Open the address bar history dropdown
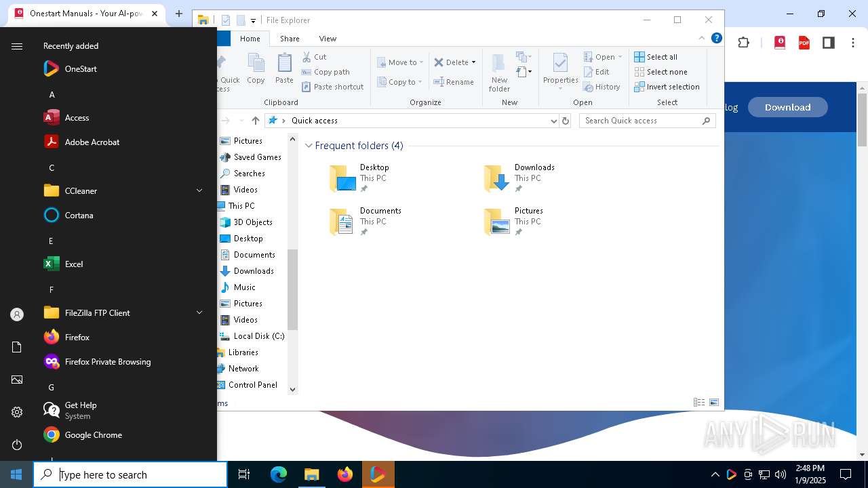This screenshot has width=868, height=488. tap(553, 121)
